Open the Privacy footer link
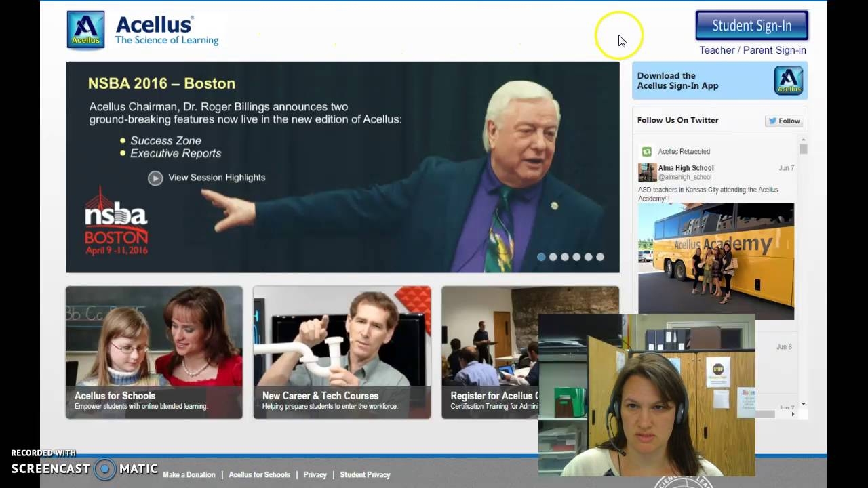This screenshot has height=488, width=868. pos(315,475)
